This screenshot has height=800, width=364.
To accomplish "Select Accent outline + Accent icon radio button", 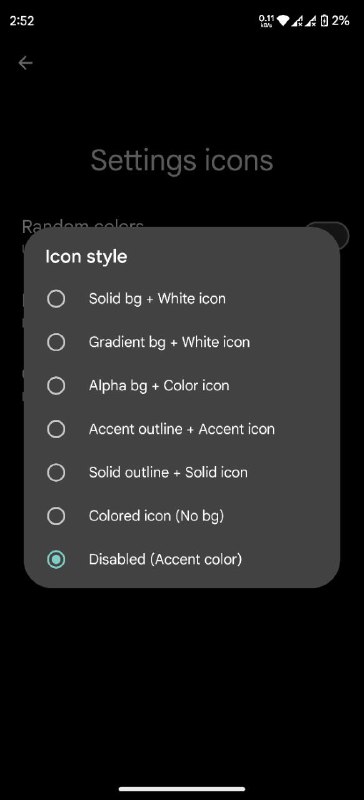I will 56,429.
